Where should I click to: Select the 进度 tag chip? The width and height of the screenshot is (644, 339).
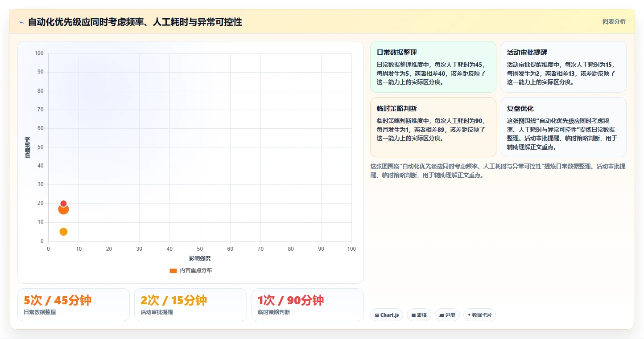click(x=447, y=315)
